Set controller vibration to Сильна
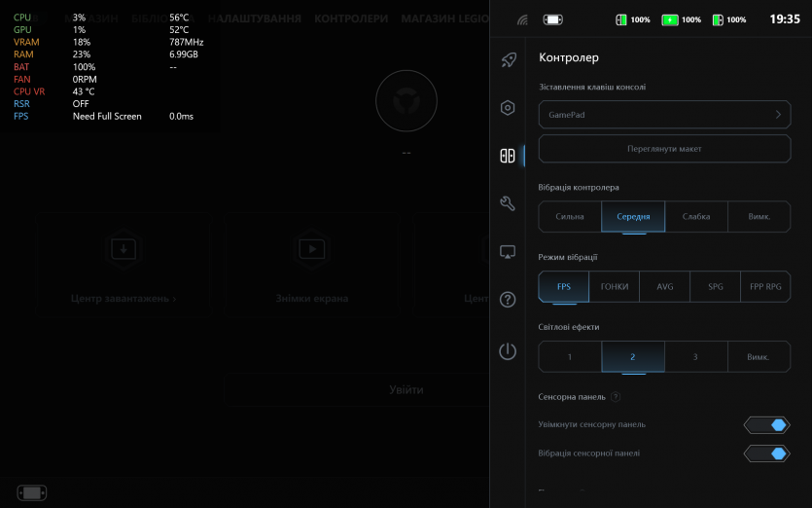This screenshot has height=508, width=812. (570, 216)
